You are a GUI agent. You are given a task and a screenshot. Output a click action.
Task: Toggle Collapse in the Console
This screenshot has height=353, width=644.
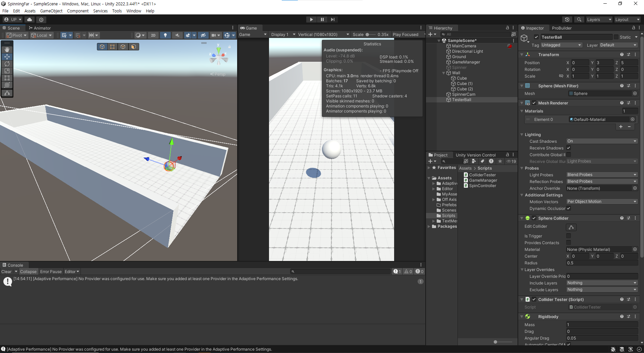point(28,271)
